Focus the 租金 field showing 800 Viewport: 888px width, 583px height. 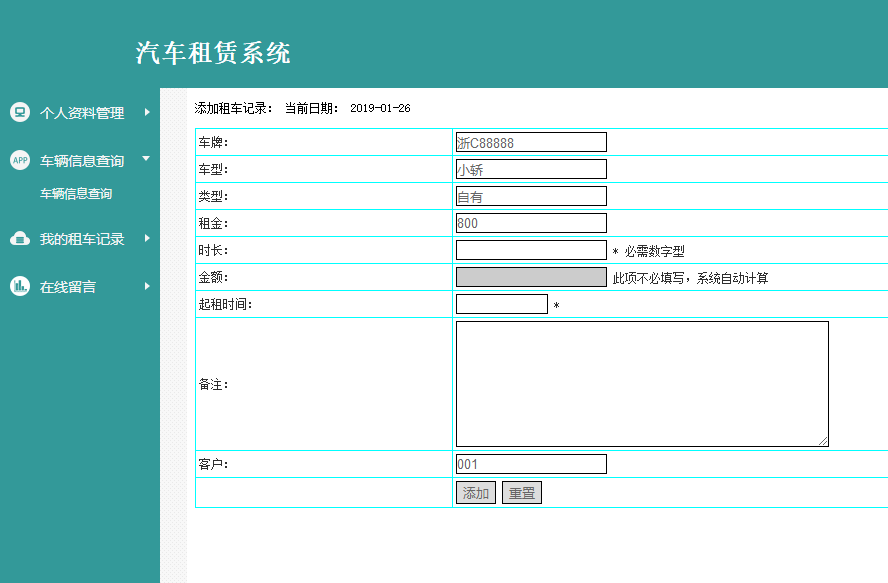(x=531, y=223)
